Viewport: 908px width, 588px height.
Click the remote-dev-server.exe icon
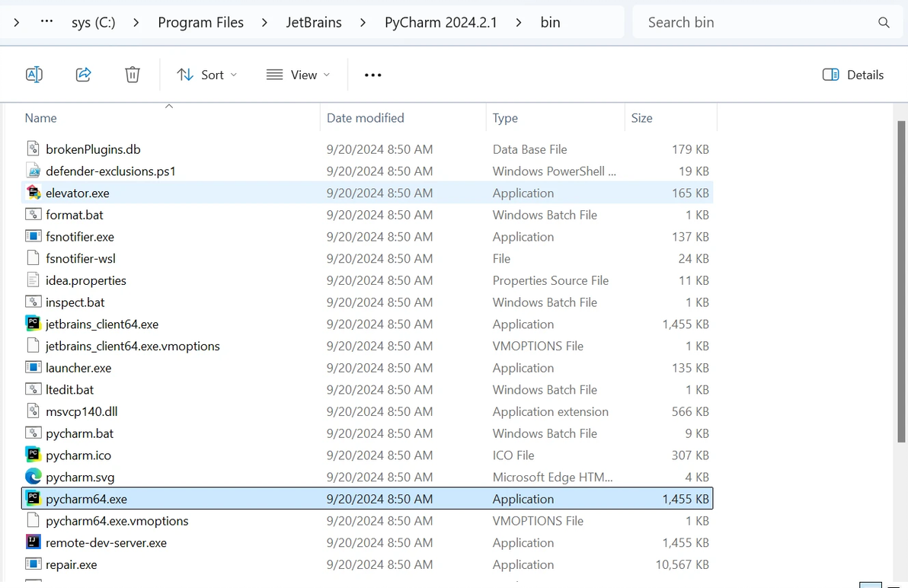tap(33, 542)
